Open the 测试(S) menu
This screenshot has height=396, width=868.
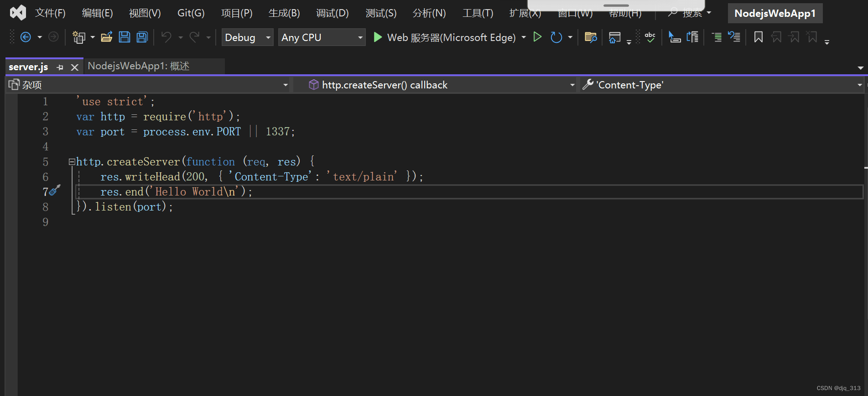[x=381, y=13]
